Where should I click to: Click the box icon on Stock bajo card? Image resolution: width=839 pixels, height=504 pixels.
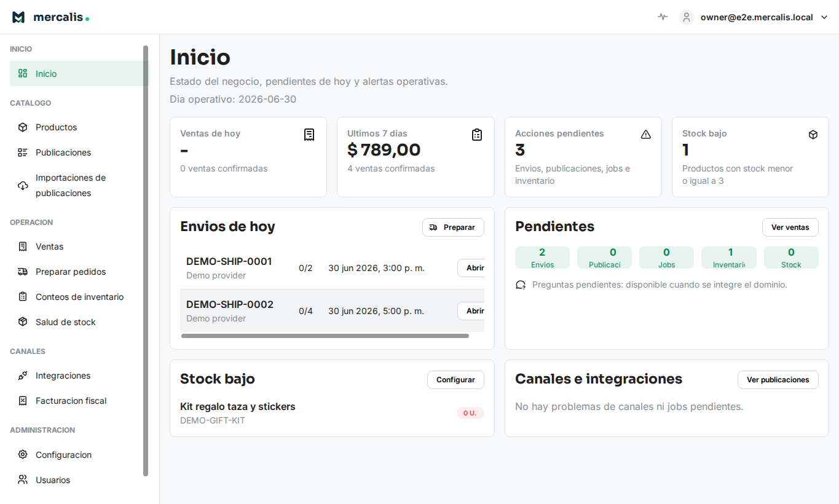click(x=813, y=134)
